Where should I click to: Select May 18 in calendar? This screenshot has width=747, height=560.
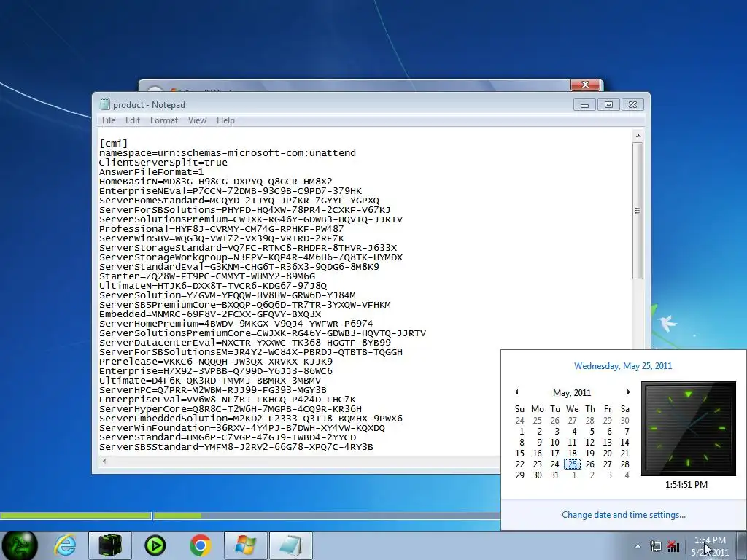572,454
